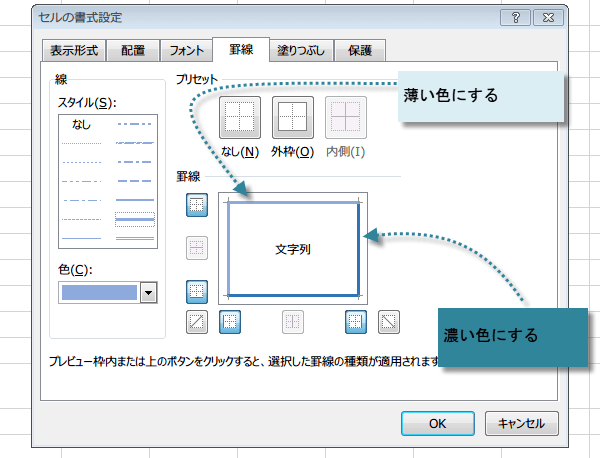Open the 色 color dropdown arrow

pyautogui.click(x=148, y=293)
